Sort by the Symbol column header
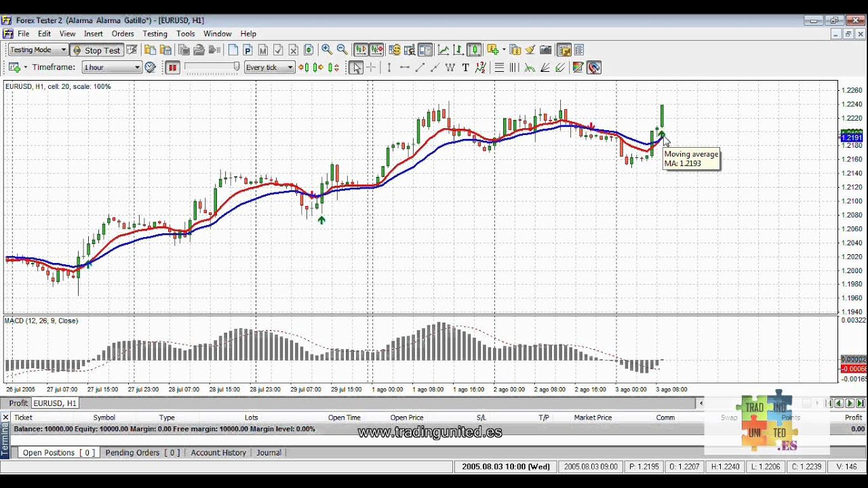 click(x=104, y=418)
